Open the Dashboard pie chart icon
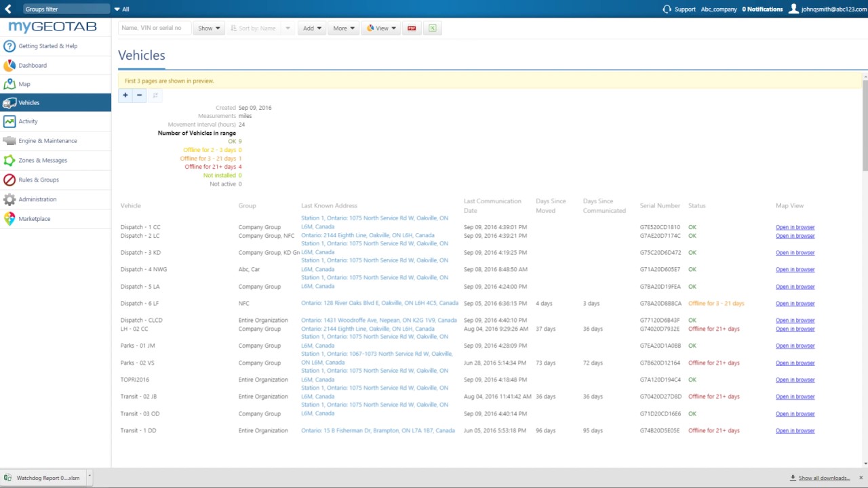 (x=9, y=66)
